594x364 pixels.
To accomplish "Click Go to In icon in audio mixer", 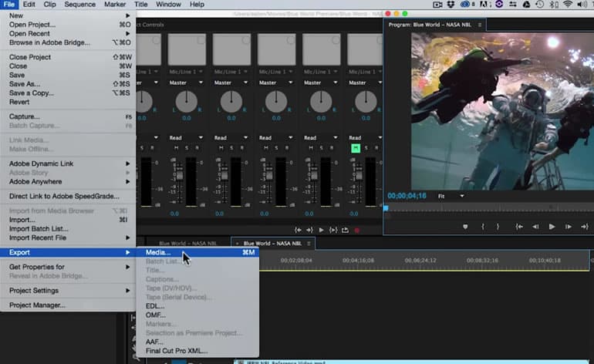I will (x=298, y=230).
